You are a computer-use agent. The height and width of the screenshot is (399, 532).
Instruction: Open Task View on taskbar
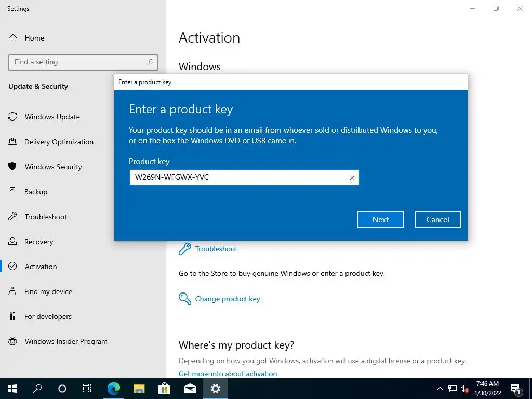click(87, 389)
